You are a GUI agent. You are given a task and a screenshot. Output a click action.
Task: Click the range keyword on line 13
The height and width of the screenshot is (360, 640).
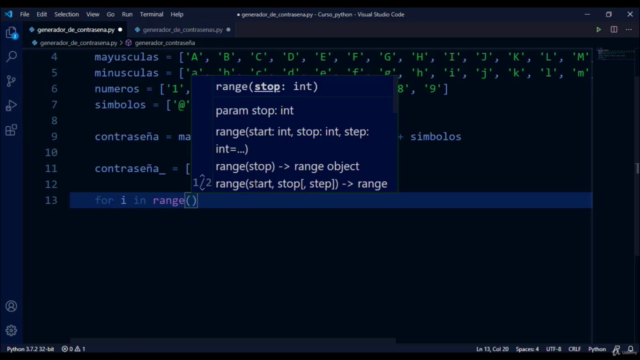(x=169, y=200)
